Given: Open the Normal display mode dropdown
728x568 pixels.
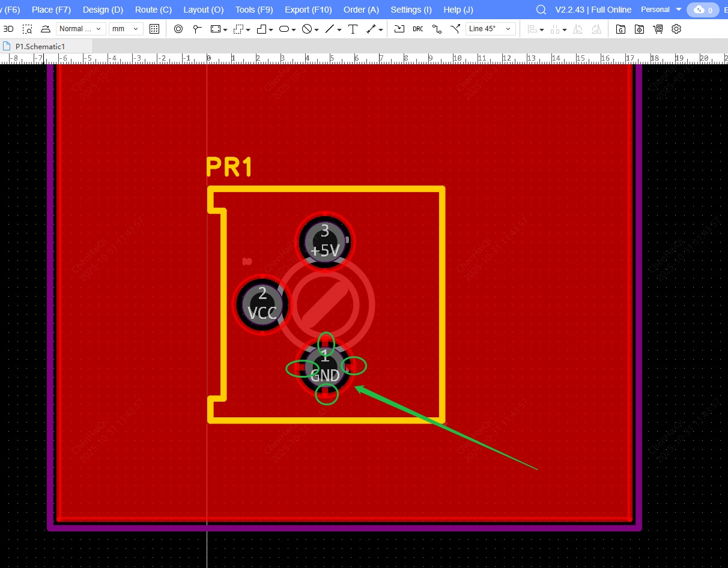Looking at the screenshot, I should pyautogui.click(x=80, y=29).
